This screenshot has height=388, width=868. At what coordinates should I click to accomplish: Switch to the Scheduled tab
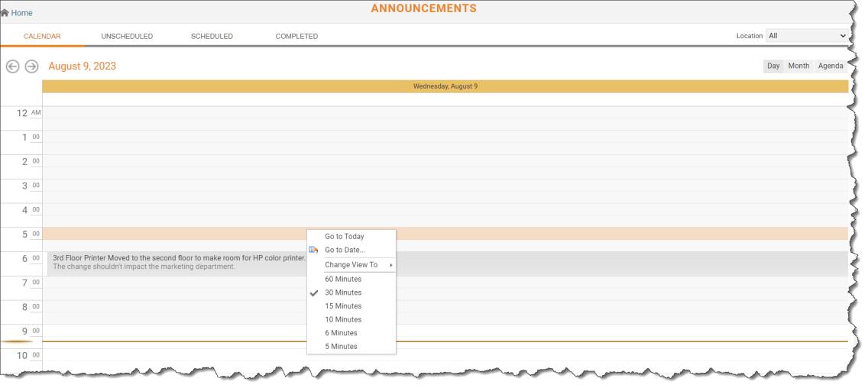pos(212,37)
